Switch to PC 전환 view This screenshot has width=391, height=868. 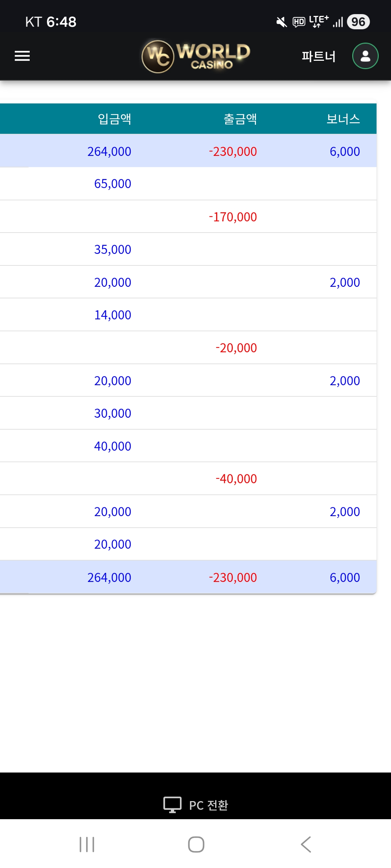(x=209, y=805)
